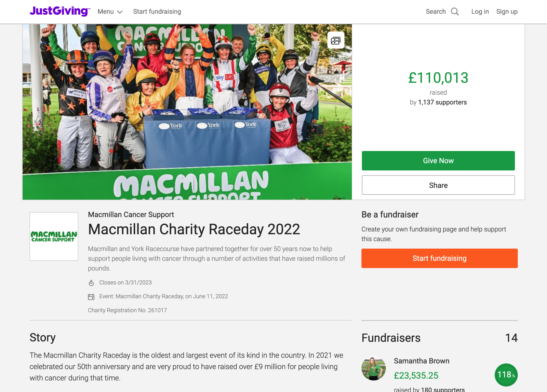This screenshot has width=547, height=392.
Task: Open the search magnifier icon
Action: (x=455, y=12)
